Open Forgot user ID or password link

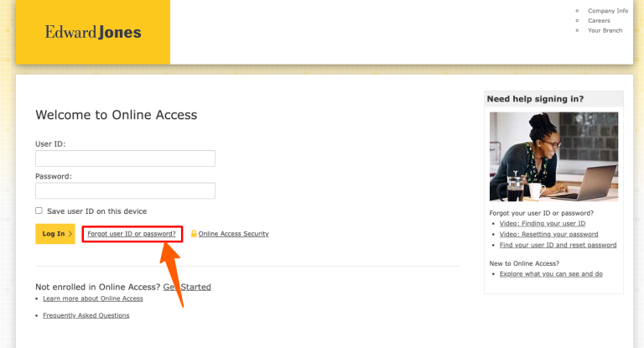(x=132, y=234)
